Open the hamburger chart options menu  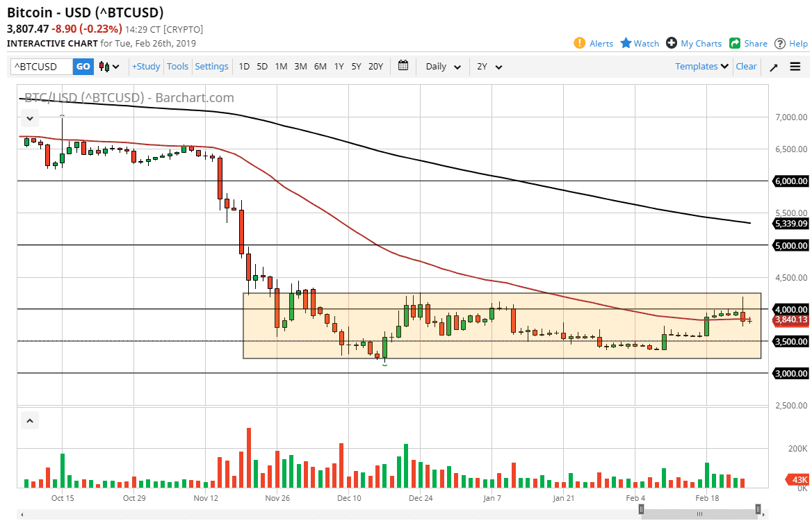[795, 66]
